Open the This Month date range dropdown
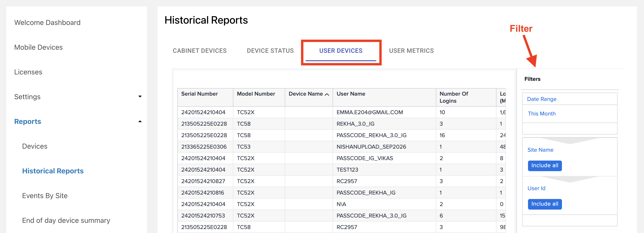Screen dimensions: 644x233 pos(569,114)
